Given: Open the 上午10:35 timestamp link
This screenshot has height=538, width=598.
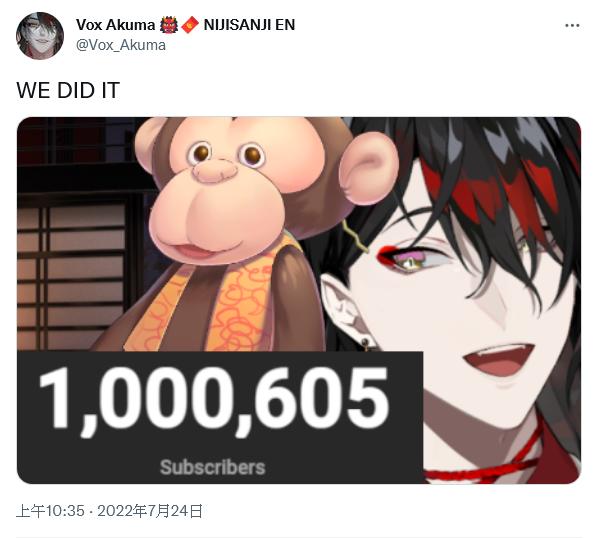Looking at the screenshot, I should 50,511.
